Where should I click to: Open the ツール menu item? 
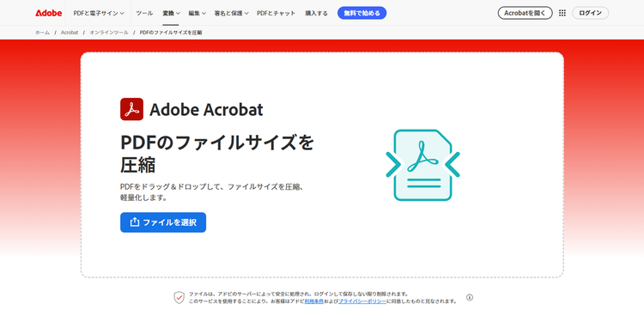tap(144, 13)
